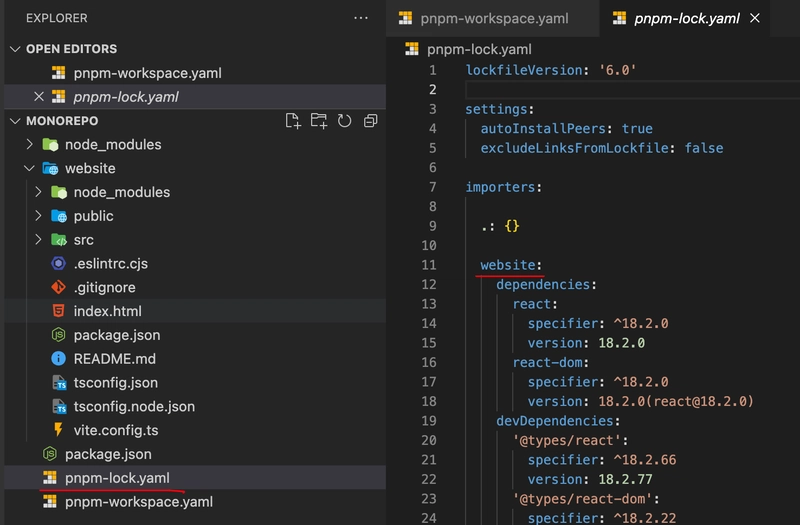Viewport: 800px width, 525px height.
Task: Collapse all folders in Explorer
Action: tap(370, 121)
